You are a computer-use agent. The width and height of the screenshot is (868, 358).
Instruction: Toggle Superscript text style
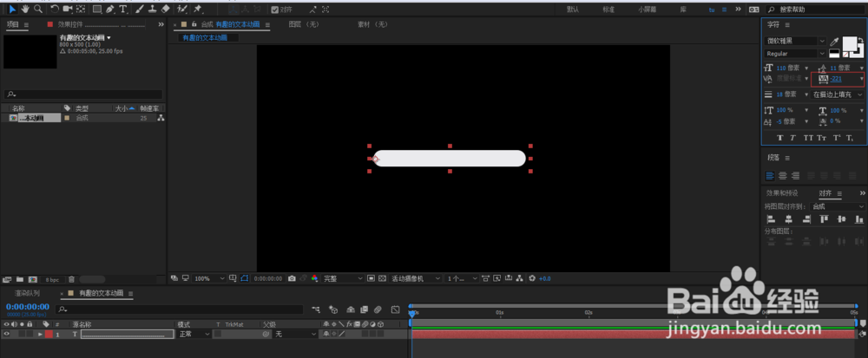click(837, 138)
